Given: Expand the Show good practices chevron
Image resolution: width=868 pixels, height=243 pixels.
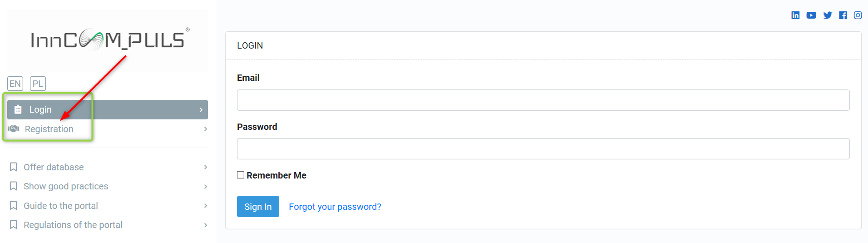Looking at the screenshot, I should coord(206,187).
